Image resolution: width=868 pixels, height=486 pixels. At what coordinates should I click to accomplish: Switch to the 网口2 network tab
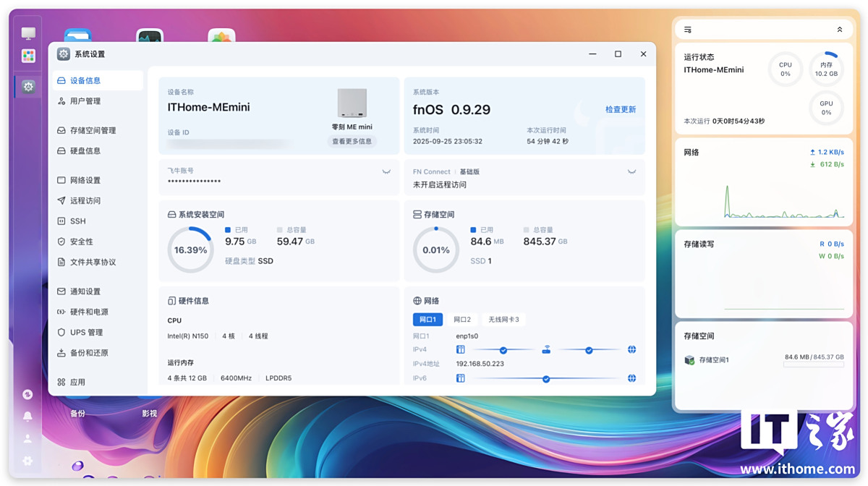pos(462,320)
